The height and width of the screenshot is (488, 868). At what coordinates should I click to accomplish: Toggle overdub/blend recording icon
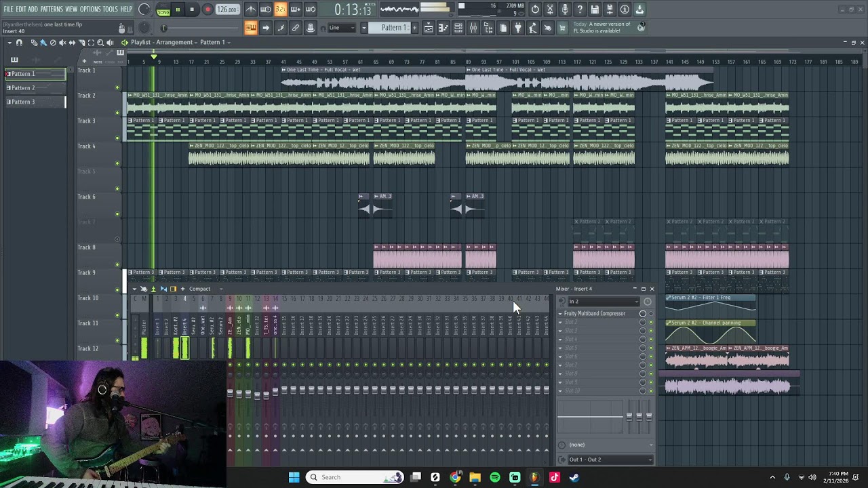click(x=295, y=9)
